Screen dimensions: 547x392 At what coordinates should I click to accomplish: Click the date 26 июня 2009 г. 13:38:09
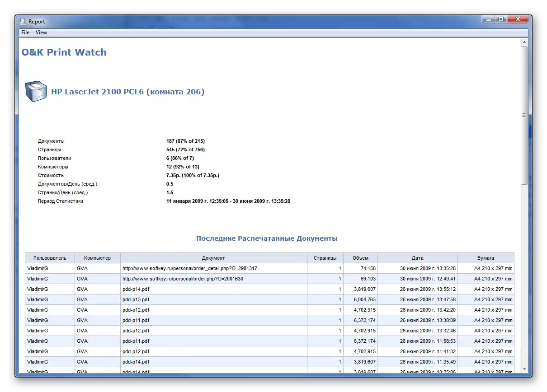pos(428,320)
